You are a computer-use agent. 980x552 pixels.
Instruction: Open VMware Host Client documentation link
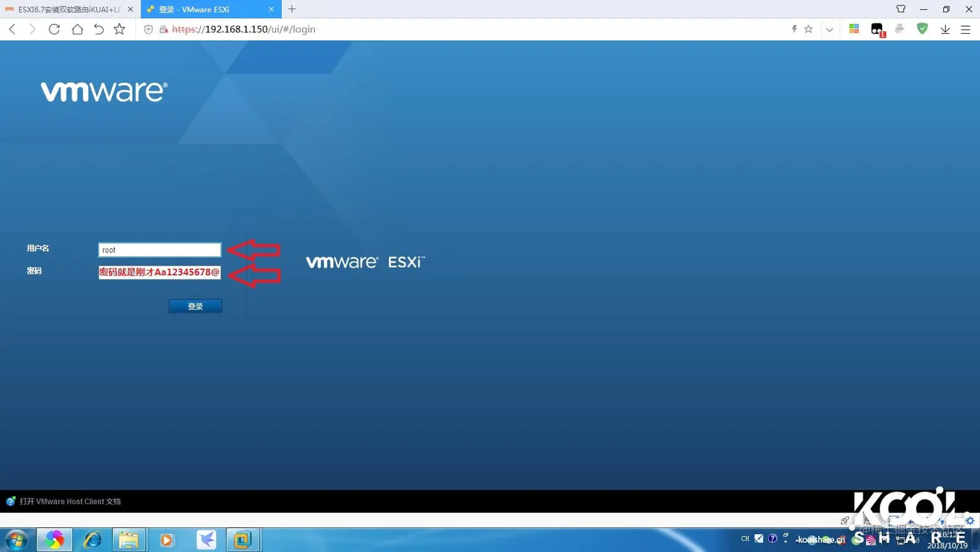tap(70, 501)
